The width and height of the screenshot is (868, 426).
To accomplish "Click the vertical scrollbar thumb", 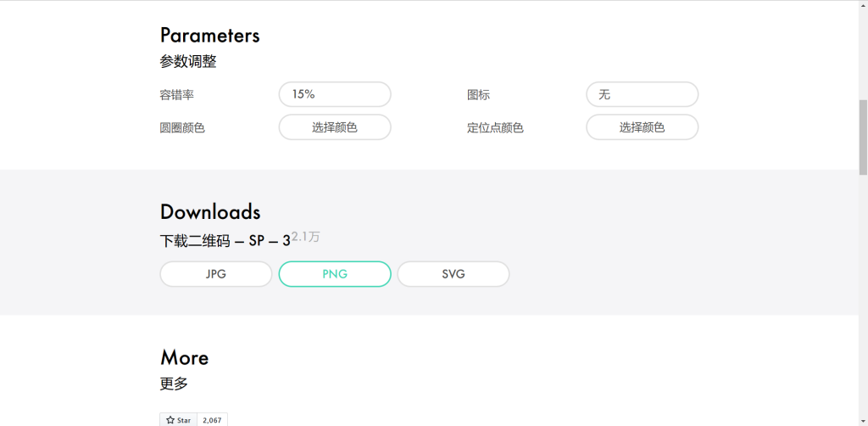I will tap(863, 136).
